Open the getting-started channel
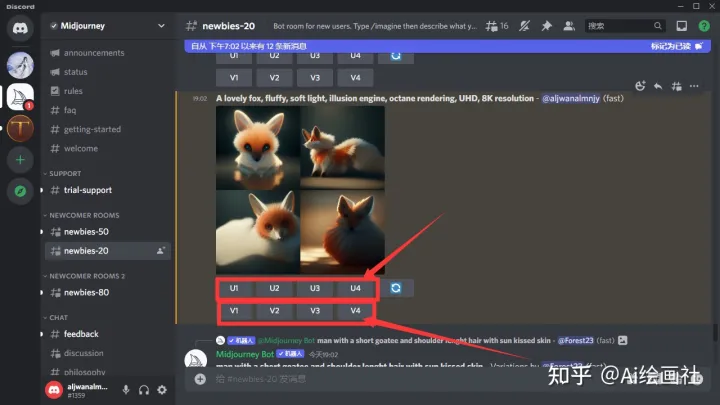 point(92,129)
